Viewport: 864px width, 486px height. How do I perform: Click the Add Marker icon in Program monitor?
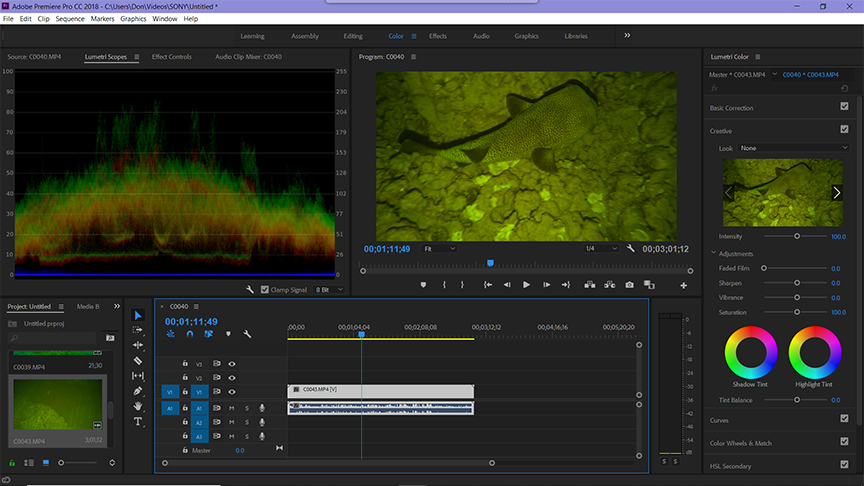(x=423, y=285)
